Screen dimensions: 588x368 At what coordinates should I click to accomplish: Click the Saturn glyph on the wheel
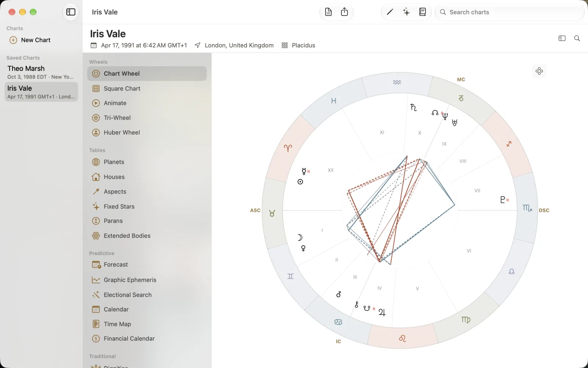point(413,107)
